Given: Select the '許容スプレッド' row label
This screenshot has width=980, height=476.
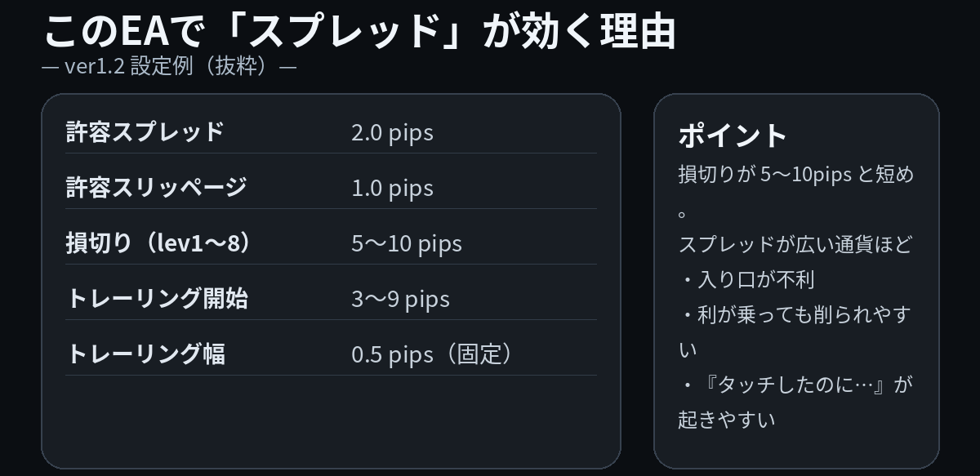Looking at the screenshot, I should coord(145,132).
